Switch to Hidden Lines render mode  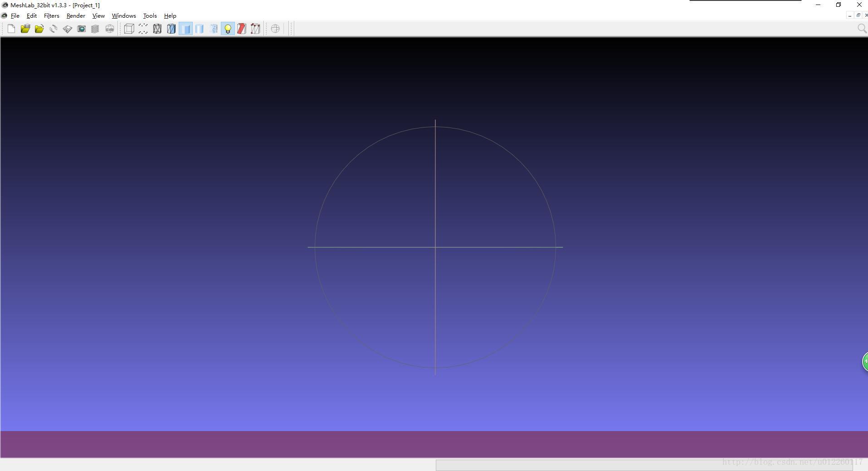point(171,29)
